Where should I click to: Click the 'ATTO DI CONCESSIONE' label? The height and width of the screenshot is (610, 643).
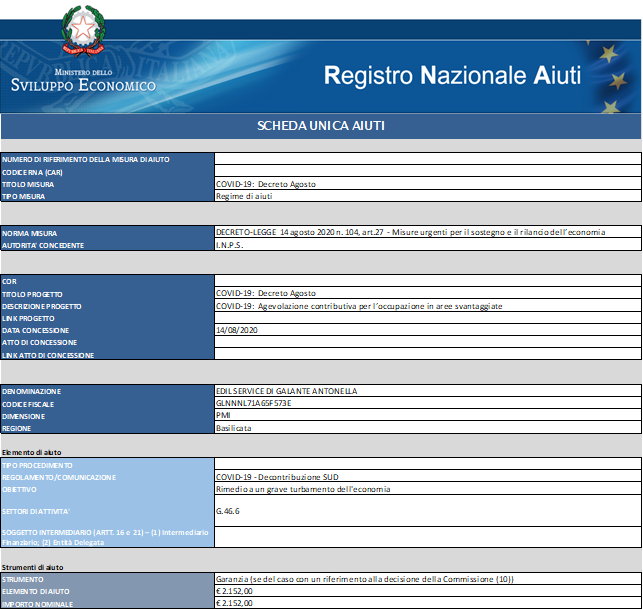click(40, 342)
